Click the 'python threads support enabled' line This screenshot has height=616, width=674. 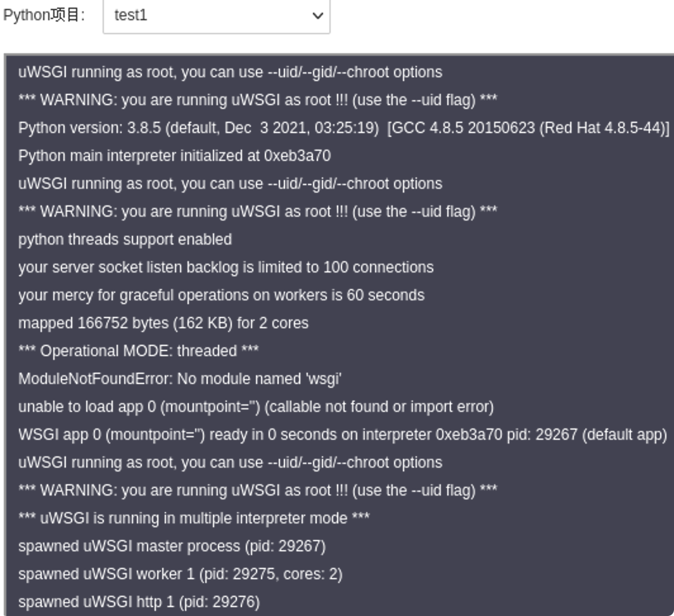click(125, 240)
